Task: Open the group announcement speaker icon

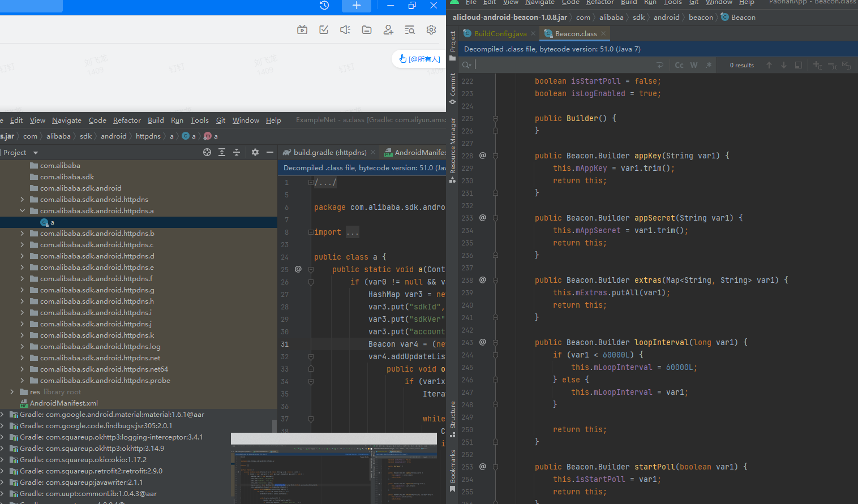Action: (345, 30)
